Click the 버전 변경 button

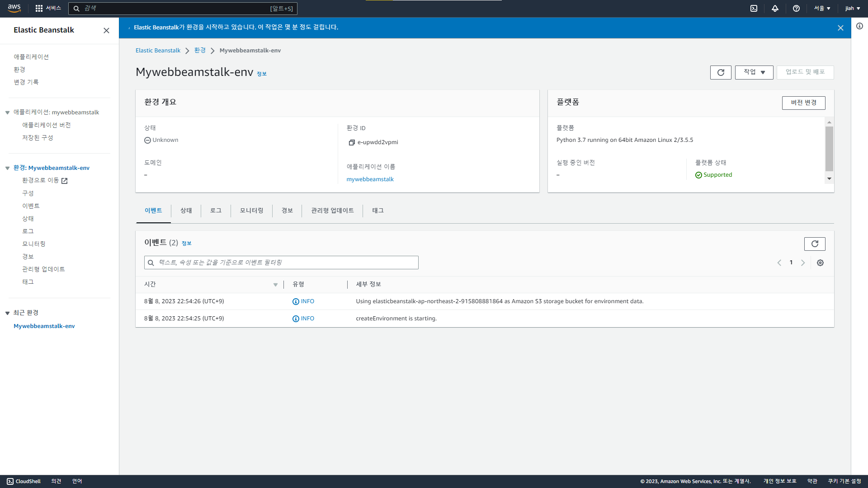tap(803, 103)
